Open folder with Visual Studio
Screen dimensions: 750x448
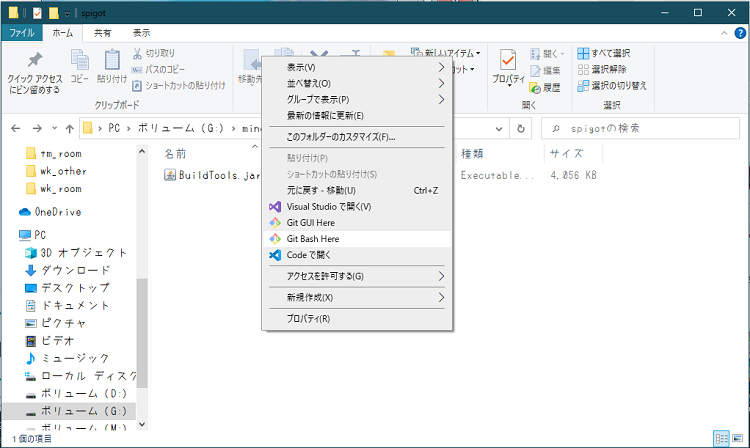pos(328,206)
